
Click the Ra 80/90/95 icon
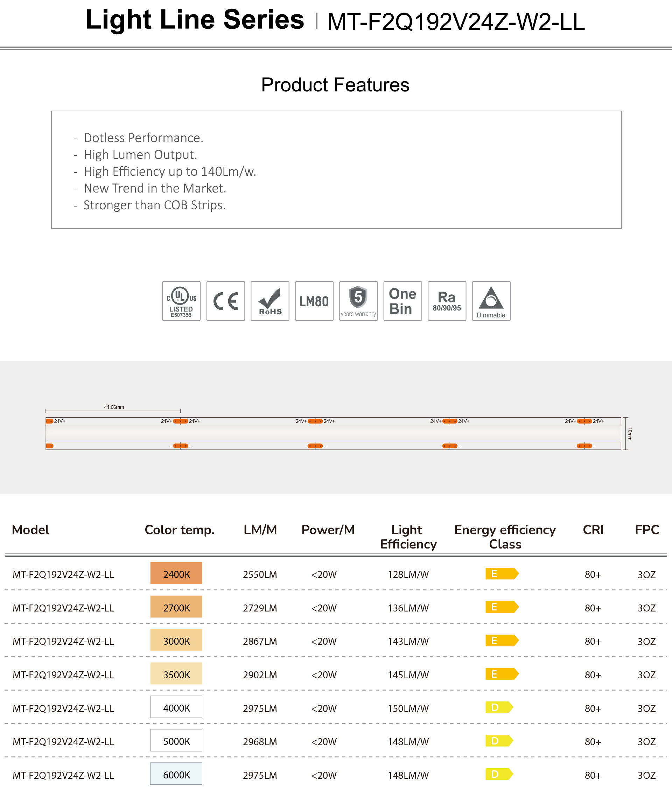[447, 301]
